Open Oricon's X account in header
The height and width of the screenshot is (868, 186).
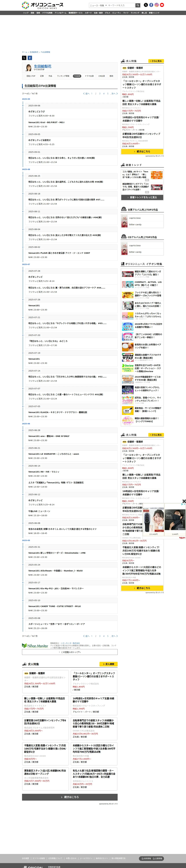coord(146,5)
